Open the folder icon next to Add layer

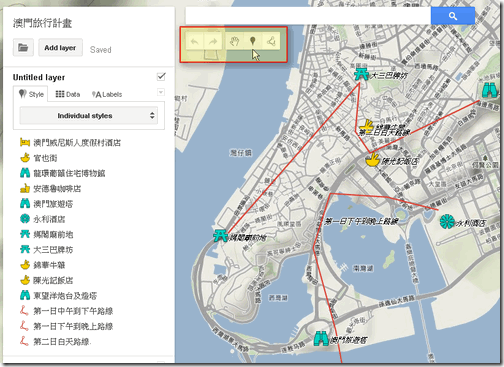pos(23,48)
